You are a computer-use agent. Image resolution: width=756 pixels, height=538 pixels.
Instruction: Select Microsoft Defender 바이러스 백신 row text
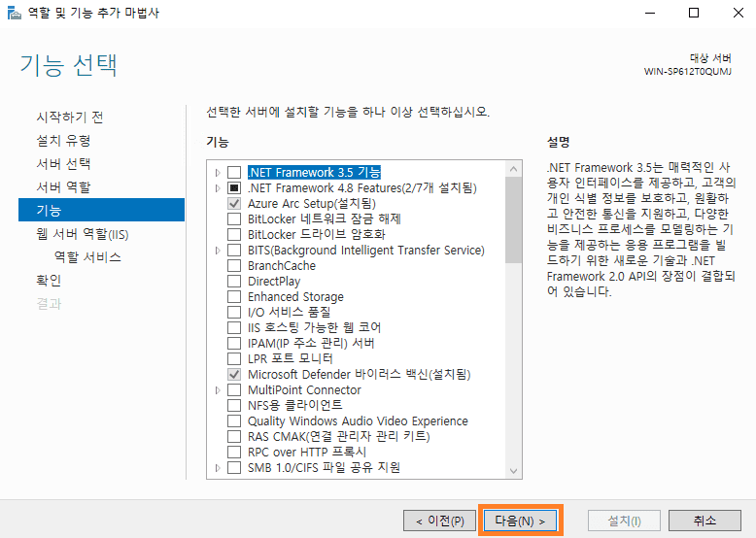pyautogui.click(x=360, y=374)
